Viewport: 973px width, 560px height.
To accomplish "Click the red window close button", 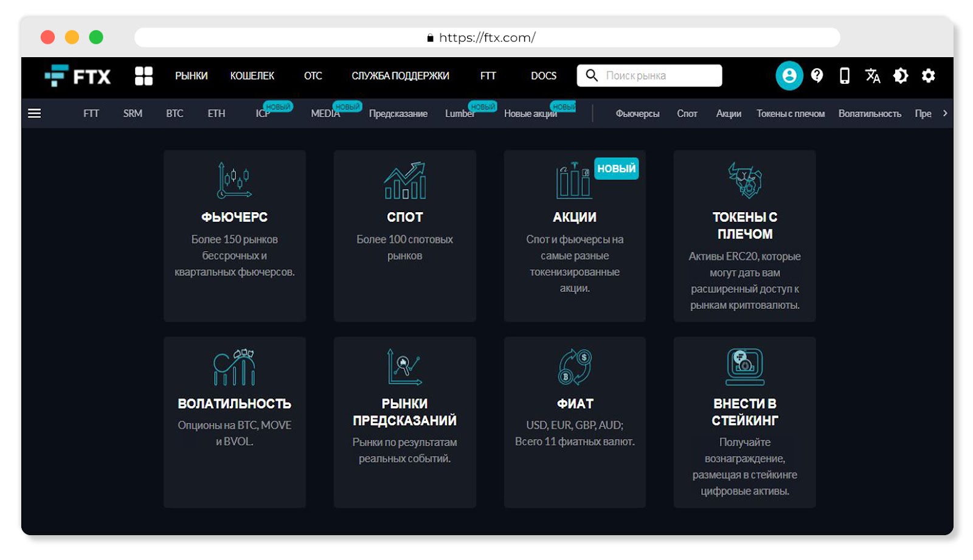I will tap(47, 37).
